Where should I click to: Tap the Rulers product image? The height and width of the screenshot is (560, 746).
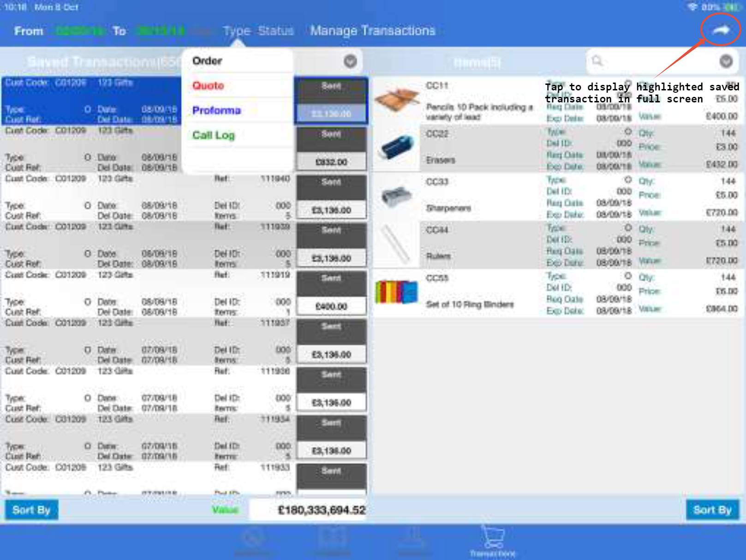396,244
